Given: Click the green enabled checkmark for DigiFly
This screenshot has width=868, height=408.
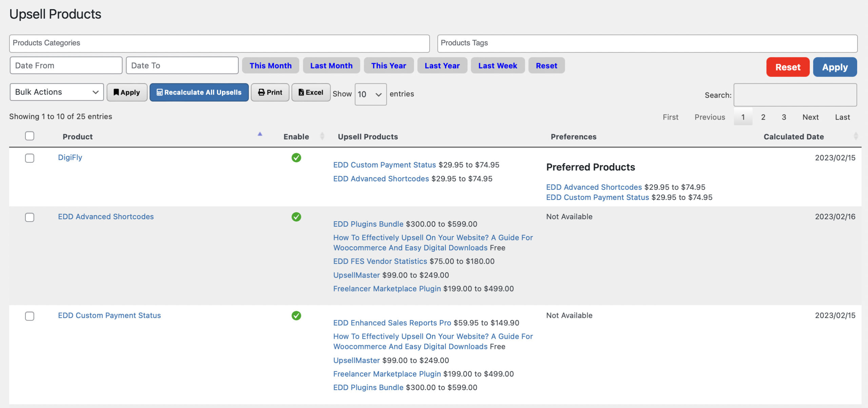Looking at the screenshot, I should [x=296, y=158].
